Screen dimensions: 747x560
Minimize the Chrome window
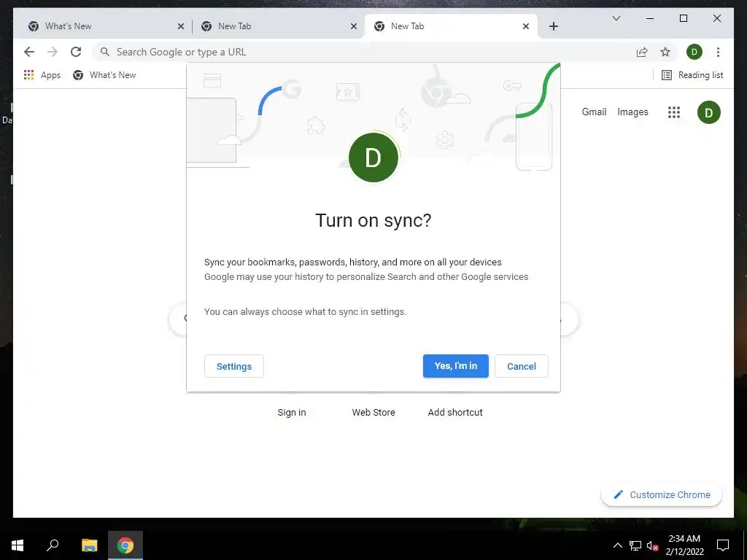click(x=650, y=18)
